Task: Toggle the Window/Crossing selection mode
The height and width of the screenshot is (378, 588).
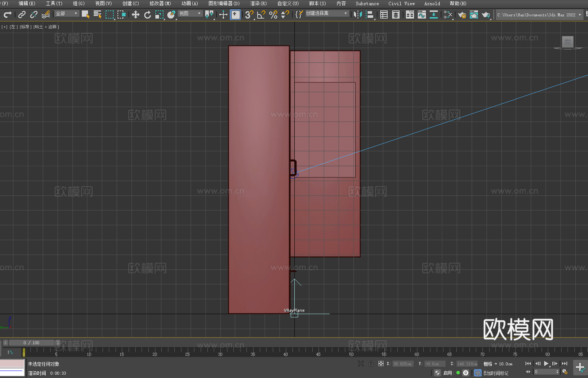Action: (x=122, y=14)
